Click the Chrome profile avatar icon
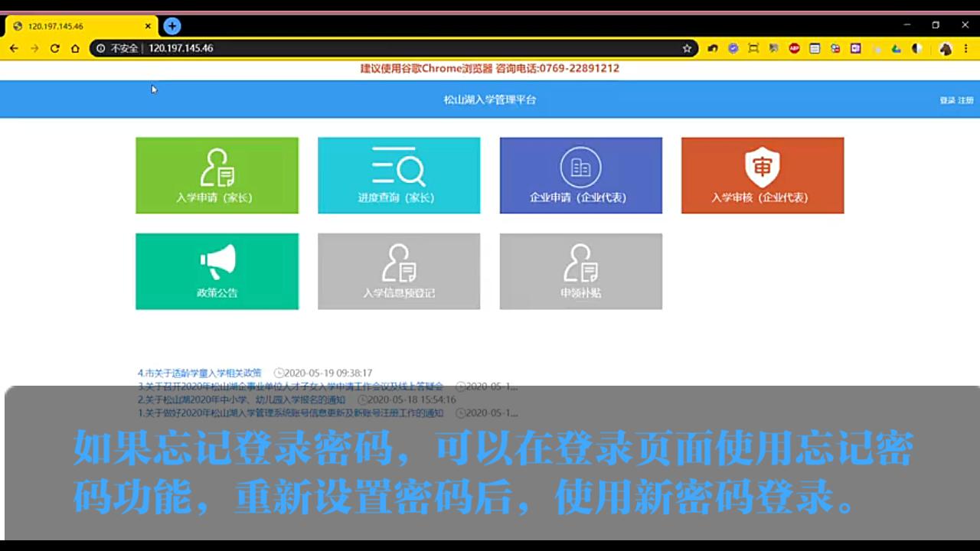Screen dimensions: 980x551 coord(945,47)
